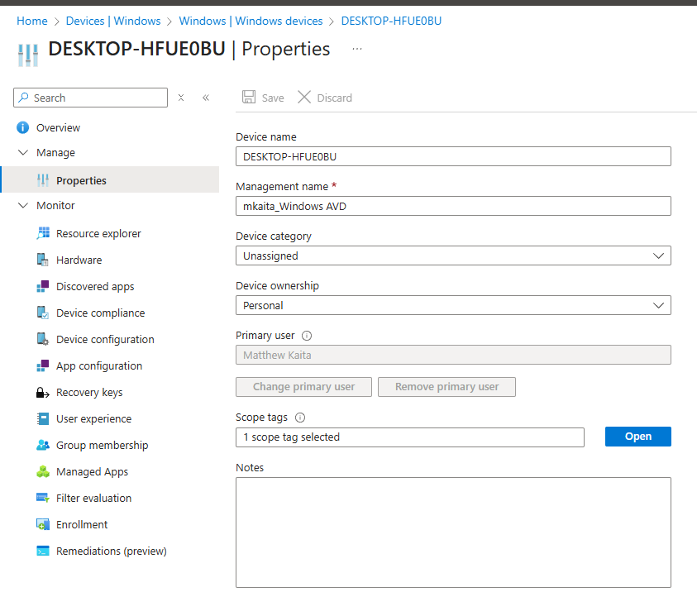Collapse the sidebar with double chevron
Image resolution: width=697 pixels, height=616 pixels.
point(206,98)
